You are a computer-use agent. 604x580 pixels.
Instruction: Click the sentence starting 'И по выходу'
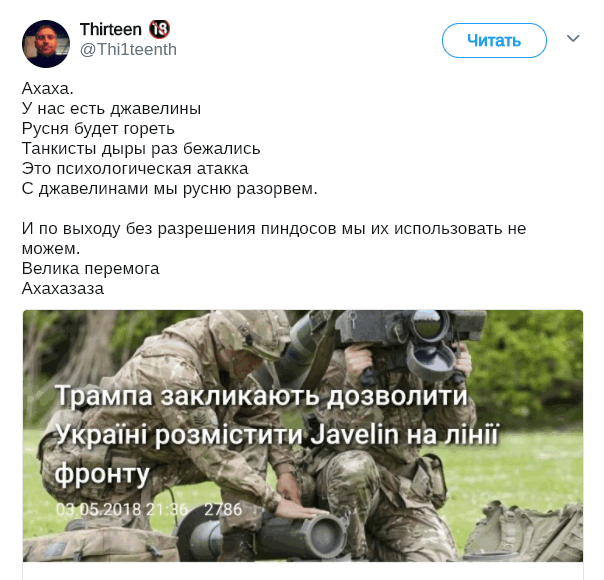point(274,238)
